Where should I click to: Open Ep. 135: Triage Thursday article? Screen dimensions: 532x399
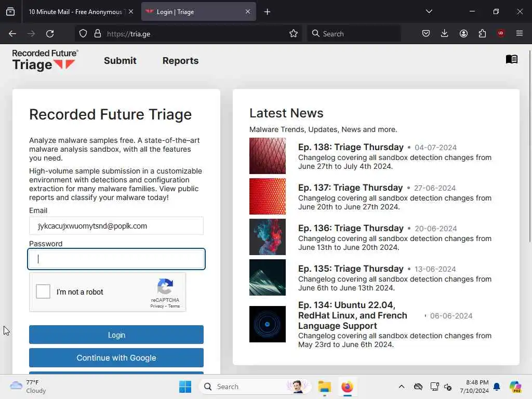click(x=351, y=269)
